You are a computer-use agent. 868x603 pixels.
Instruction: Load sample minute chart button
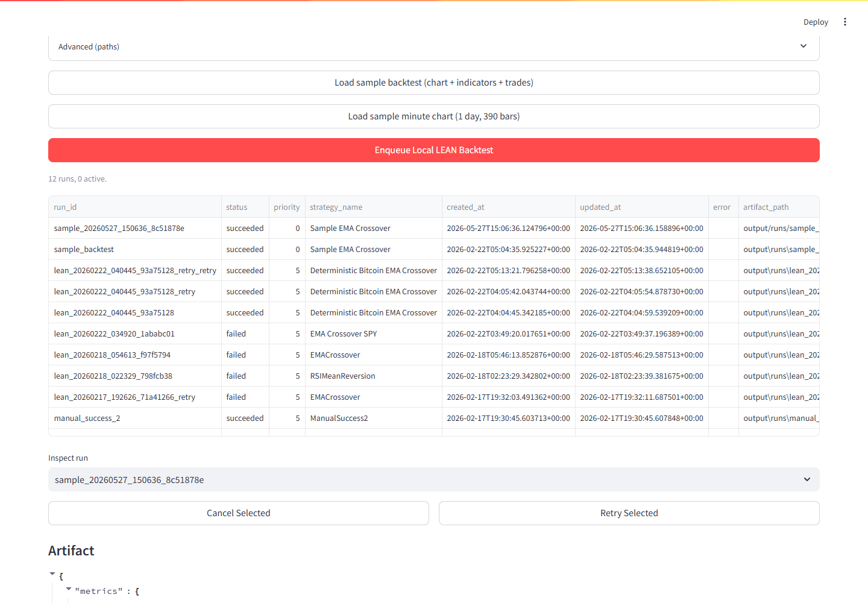(x=434, y=116)
